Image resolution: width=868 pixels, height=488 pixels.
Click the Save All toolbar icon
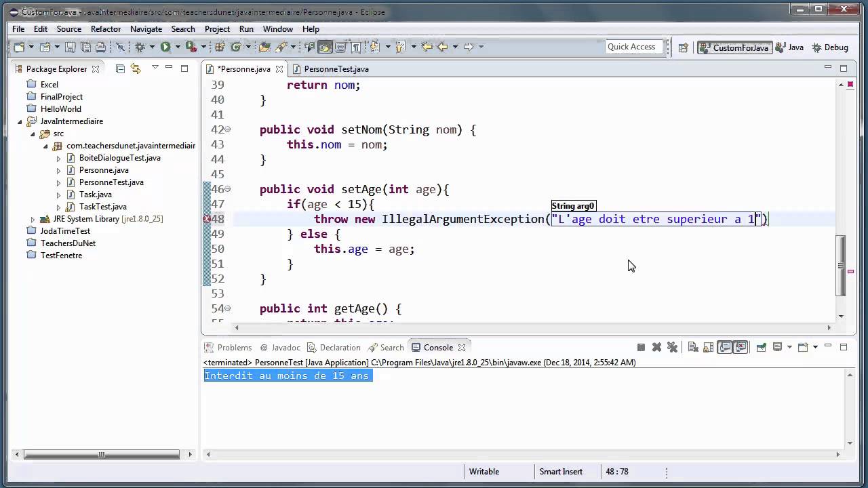click(x=85, y=47)
